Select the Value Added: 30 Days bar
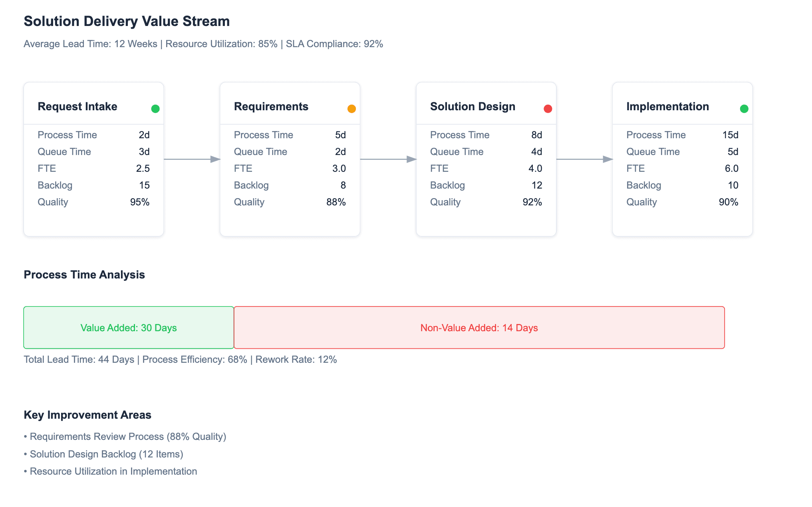 pyautogui.click(x=129, y=328)
